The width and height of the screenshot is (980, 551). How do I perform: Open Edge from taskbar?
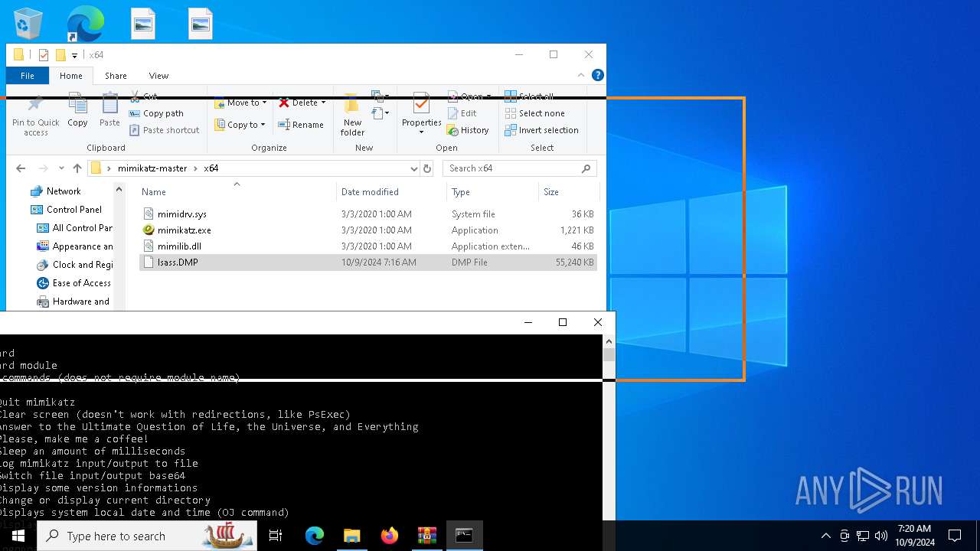tap(315, 536)
